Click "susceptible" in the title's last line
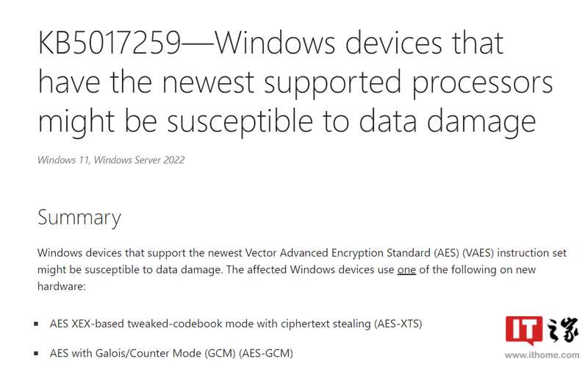Image resolution: width=588 pixels, height=367 pixels. click(x=240, y=122)
